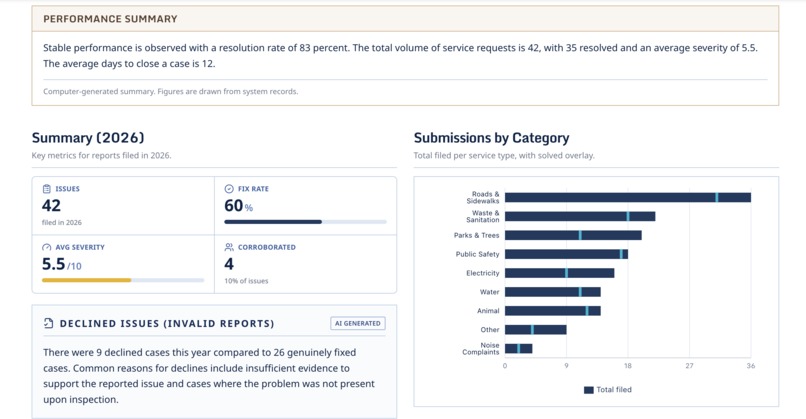Click the average severity yellow bar
The image size is (806, 419).
(86, 280)
